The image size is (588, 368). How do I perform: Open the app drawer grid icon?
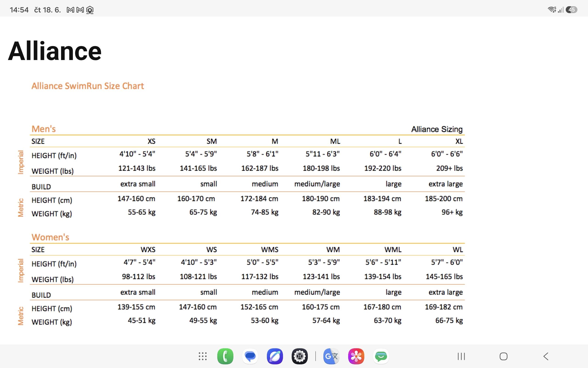[x=203, y=356]
